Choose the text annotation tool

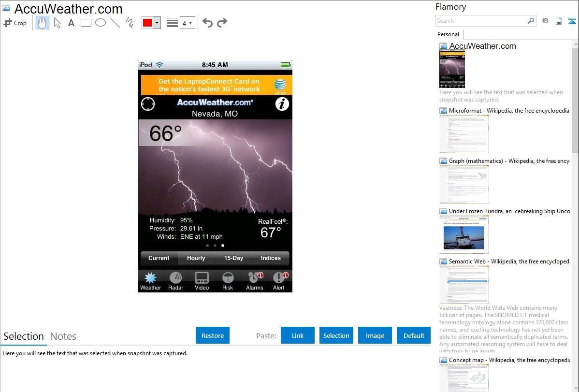click(x=71, y=23)
